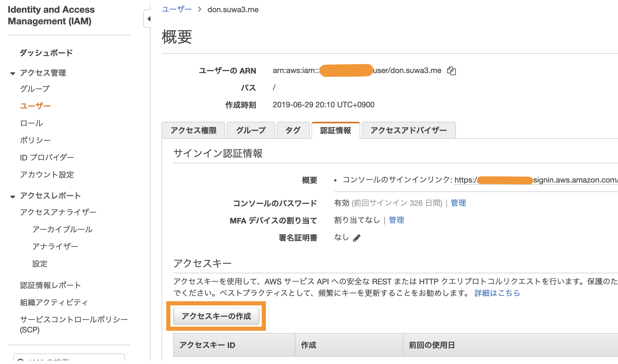The height and width of the screenshot is (364, 618).
Task: Open 組織アクティビティ in the sidebar
Action: coord(54,302)
